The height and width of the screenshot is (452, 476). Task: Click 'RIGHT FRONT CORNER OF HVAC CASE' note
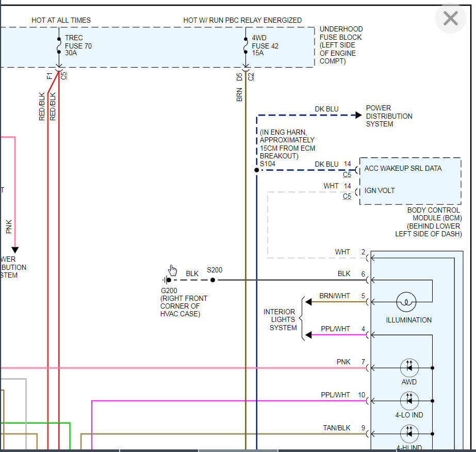click(184, 306)
